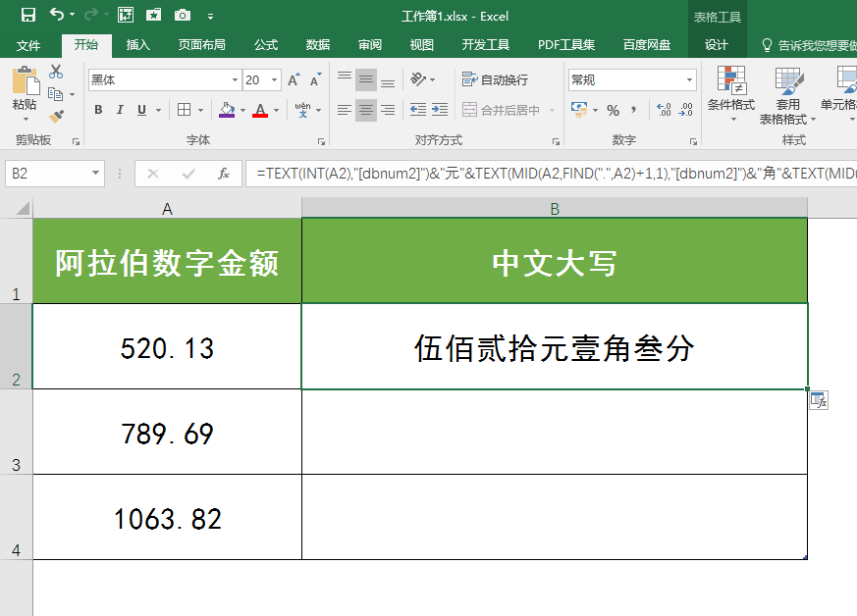
Task: Open the Paste options arrow under 粘贴
Action: [26, 119]
